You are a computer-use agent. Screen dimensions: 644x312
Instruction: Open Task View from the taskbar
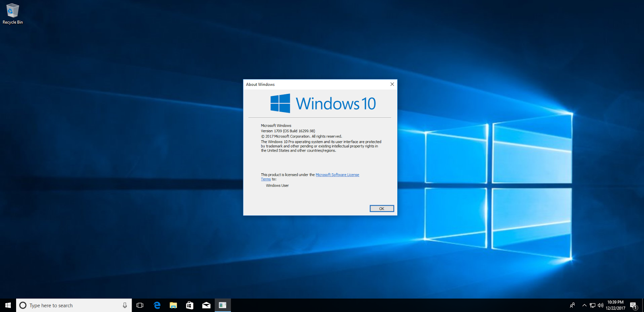(x=140, y=305)
